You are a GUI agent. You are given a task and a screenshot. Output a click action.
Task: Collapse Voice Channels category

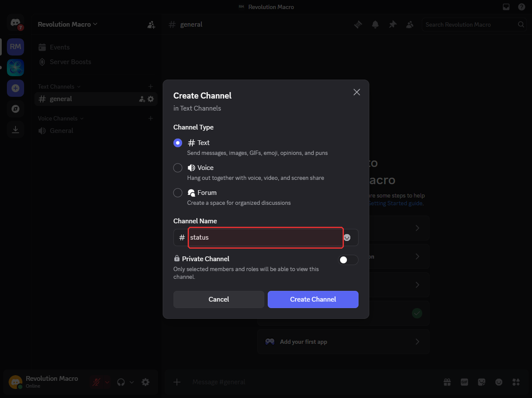click(x=61, y=118)
